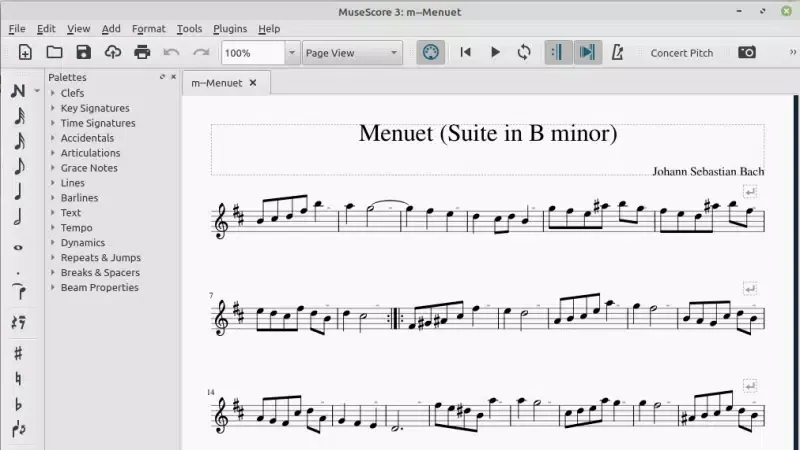Save the score with the floppy disk icon

click(x=84, y=53)
